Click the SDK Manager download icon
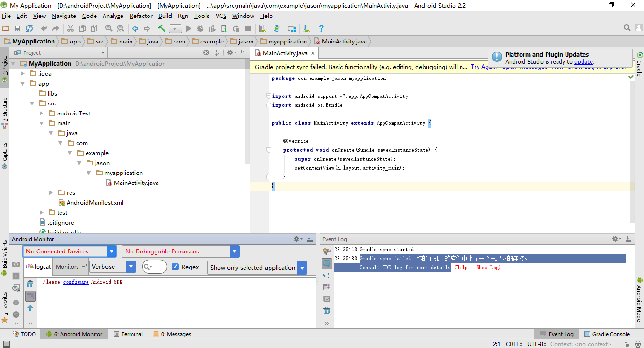Viewport: 644px width, 348px height. [x=306, y=28]
